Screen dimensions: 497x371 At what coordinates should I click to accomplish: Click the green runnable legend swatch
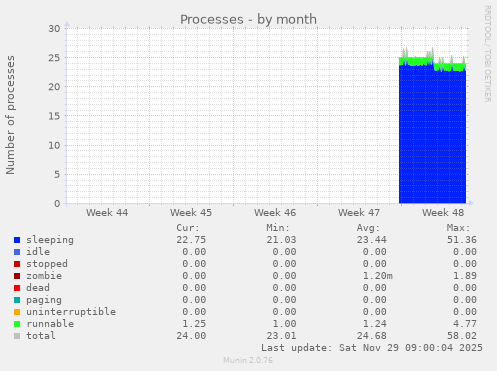point(17,324)
